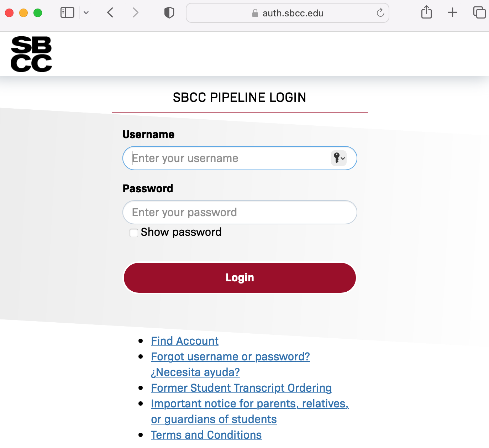Click the Apple close window button
Viewport: 489px width, 448px height.
point(10,12)
